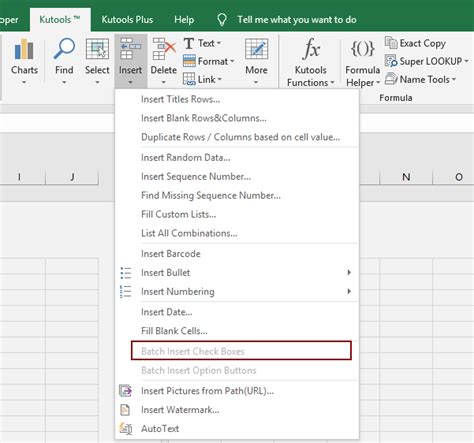This screenshot has height=443, width=474.
Task: Click the Formula Helper braces icon
Action: [363, 49]
